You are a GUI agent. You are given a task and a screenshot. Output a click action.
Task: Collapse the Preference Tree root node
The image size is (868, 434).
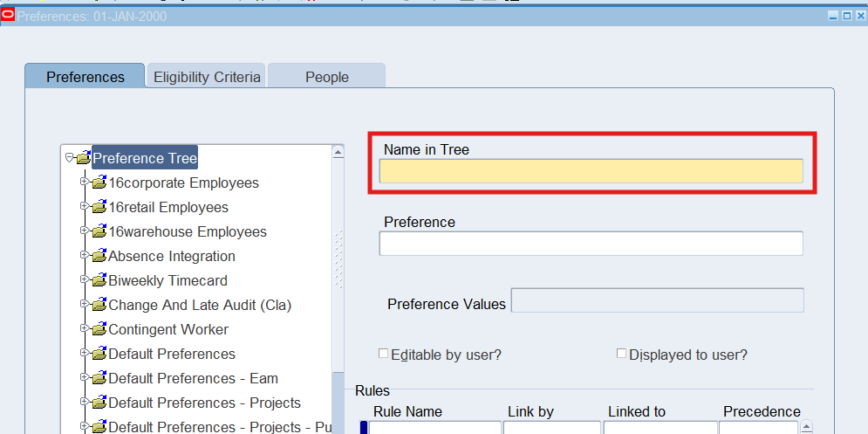70,158
